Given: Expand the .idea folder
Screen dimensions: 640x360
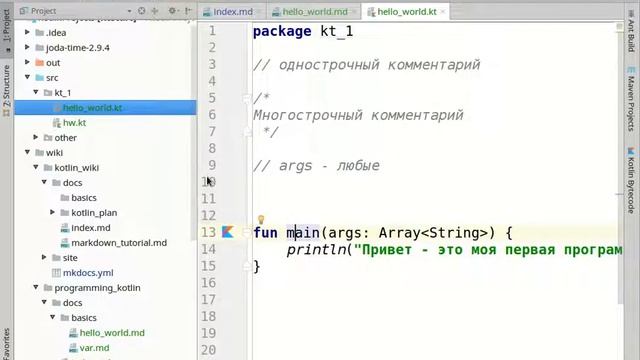Looking at the screenshot, I should click(27, 32).
